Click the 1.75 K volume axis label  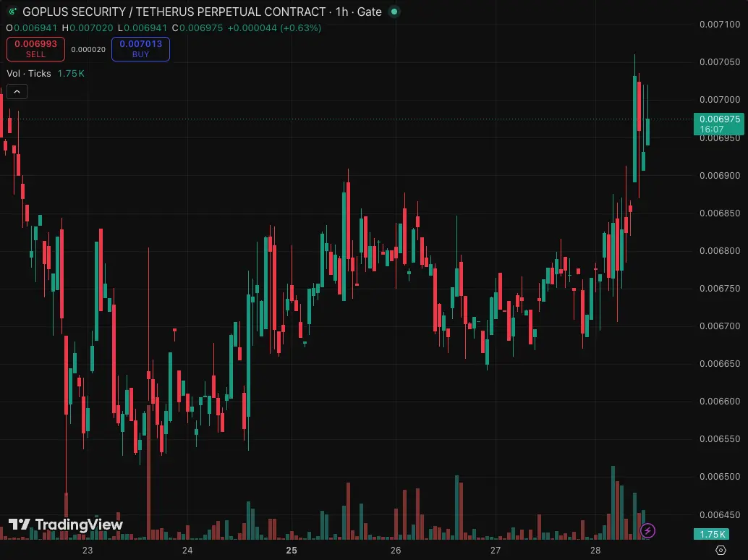coord(711,534)
